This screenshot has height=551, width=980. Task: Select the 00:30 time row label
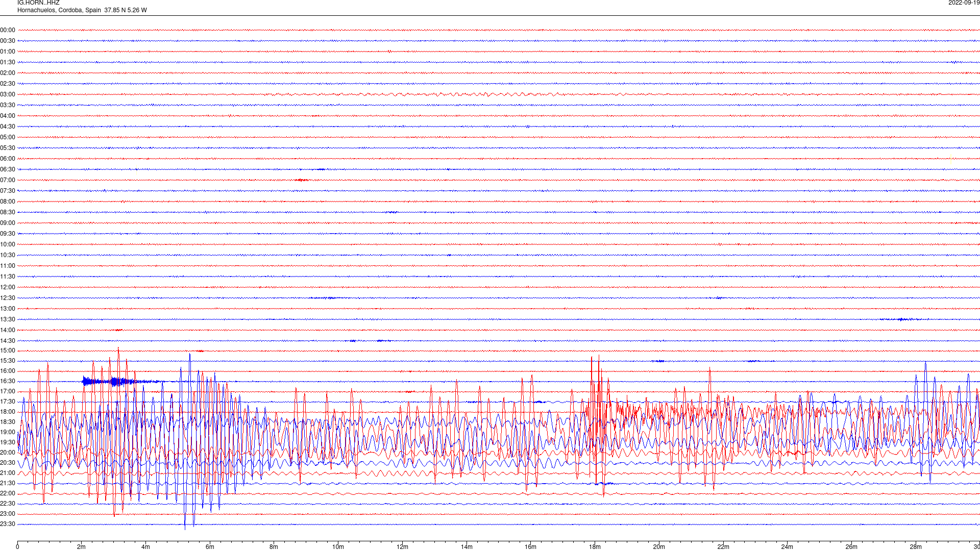(x=8, y=41)
